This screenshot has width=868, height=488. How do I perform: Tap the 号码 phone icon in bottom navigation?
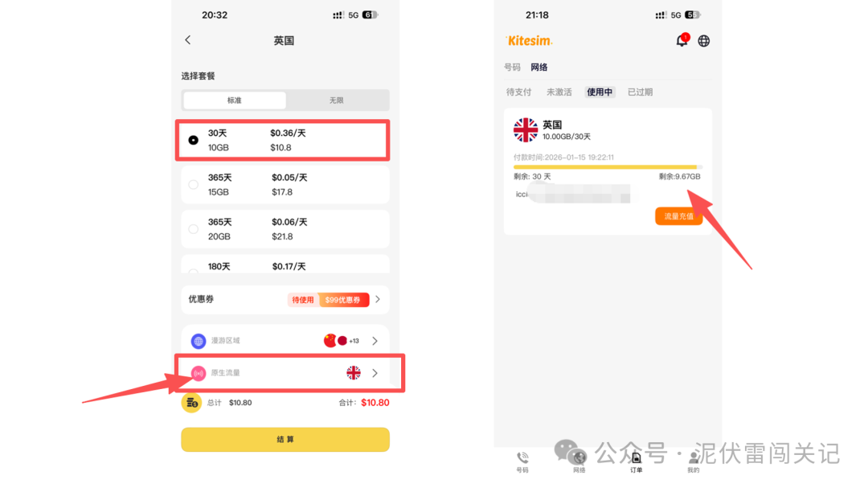pos(522,458)
